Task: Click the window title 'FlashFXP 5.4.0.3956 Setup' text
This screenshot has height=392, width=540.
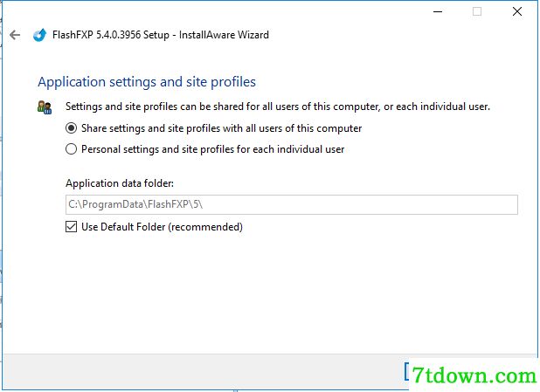Action: pos(111,35)
